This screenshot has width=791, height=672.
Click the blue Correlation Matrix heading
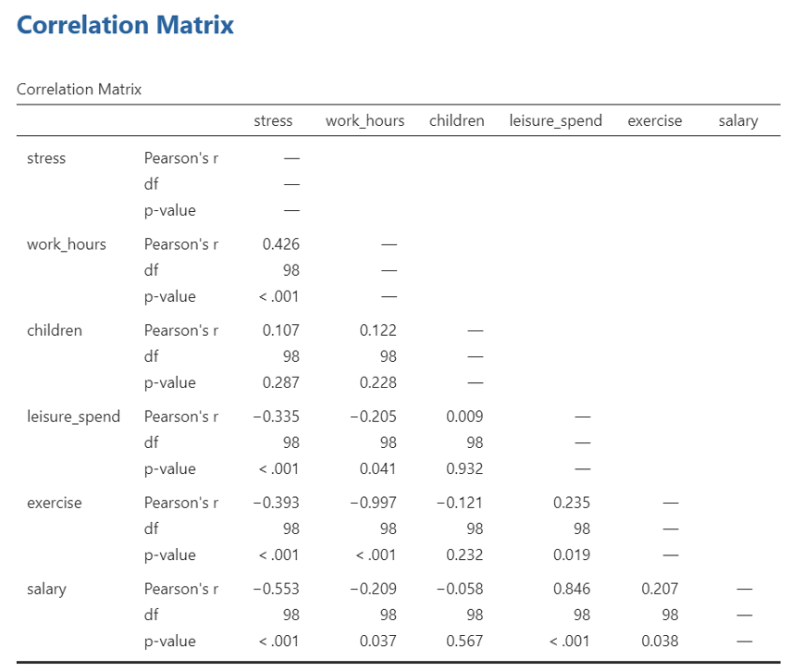pos(126,25)
